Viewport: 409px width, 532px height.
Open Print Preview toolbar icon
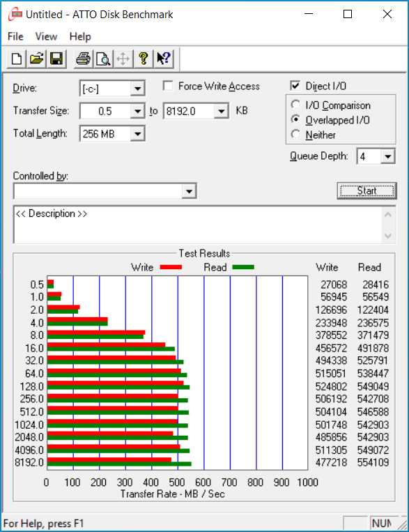pos(103,59)
